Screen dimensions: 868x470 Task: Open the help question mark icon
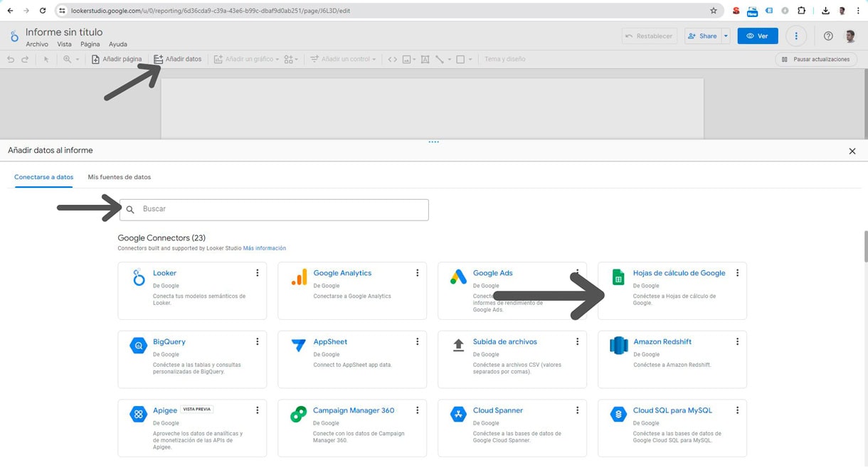click(828, 36)
